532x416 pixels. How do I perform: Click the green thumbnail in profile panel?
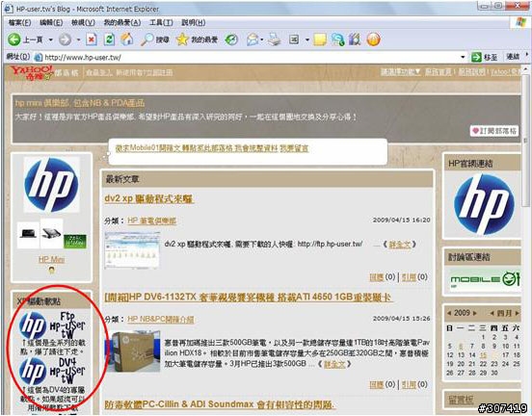pyautogui.click(x=75, y=241)
